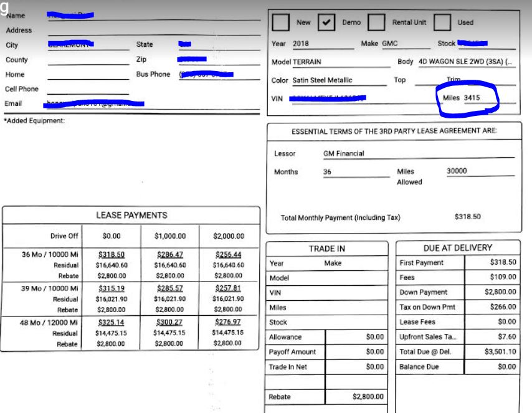Click the Added Equipment label
Image resolution: width=532 pixels, height=413 pixels.
point(34,121)
